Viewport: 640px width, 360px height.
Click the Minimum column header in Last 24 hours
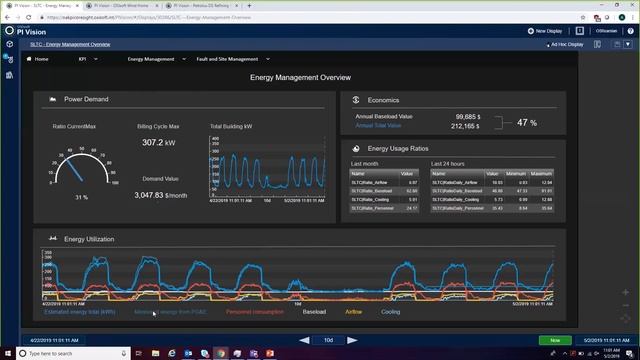[516, 173]
